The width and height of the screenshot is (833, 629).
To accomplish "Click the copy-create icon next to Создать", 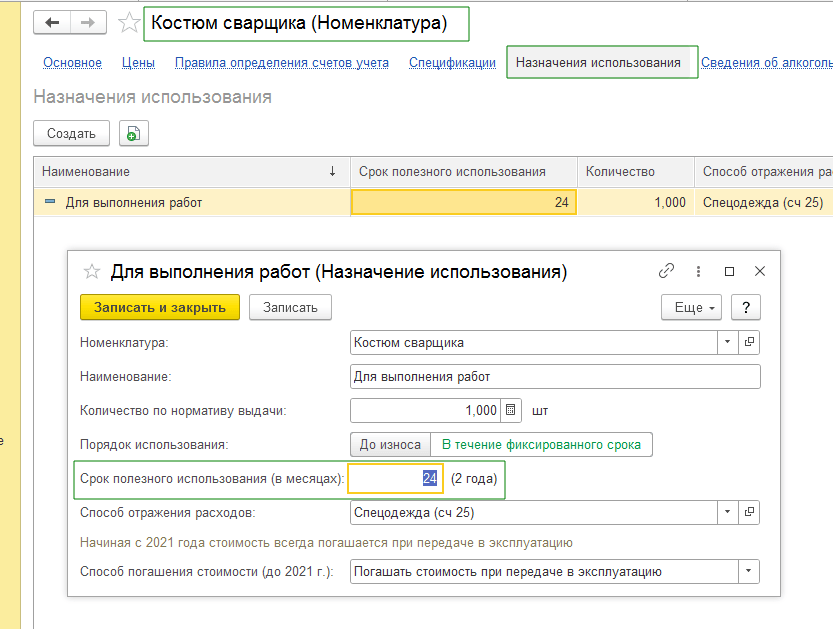I will tap(133, 133).
